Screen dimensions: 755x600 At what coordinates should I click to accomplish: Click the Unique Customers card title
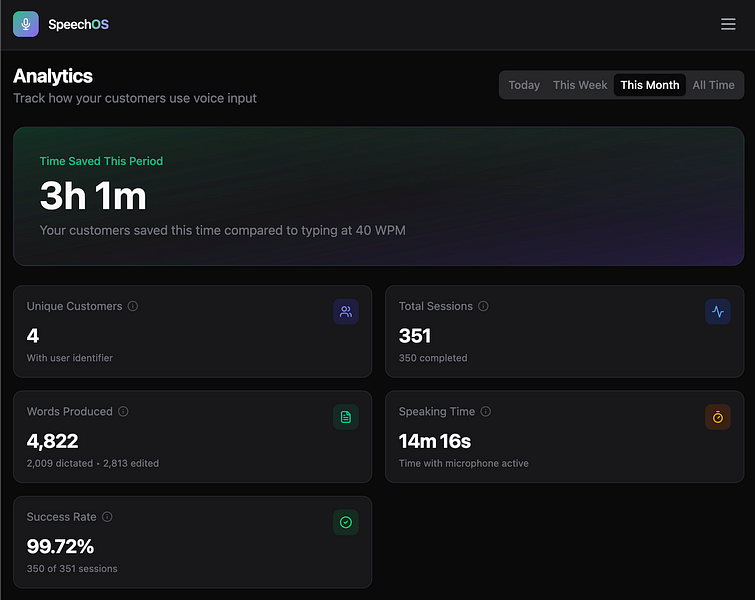tap(75, 306)
